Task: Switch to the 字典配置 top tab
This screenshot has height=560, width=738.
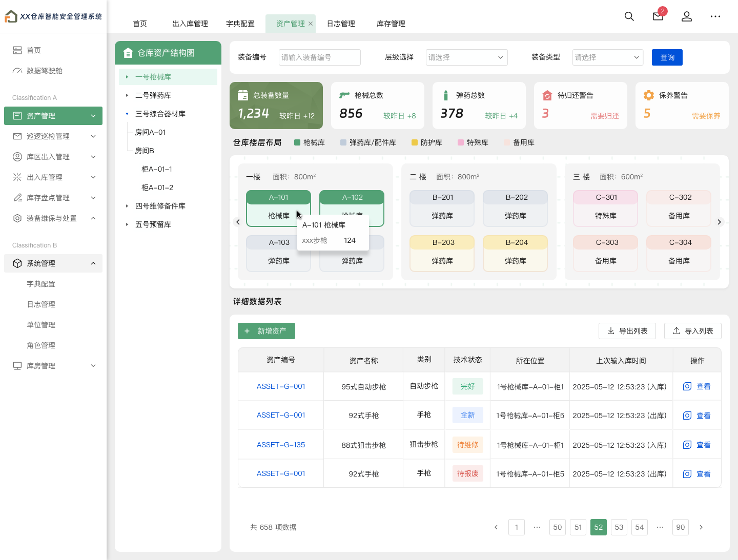Action: (x=240, y=24)
